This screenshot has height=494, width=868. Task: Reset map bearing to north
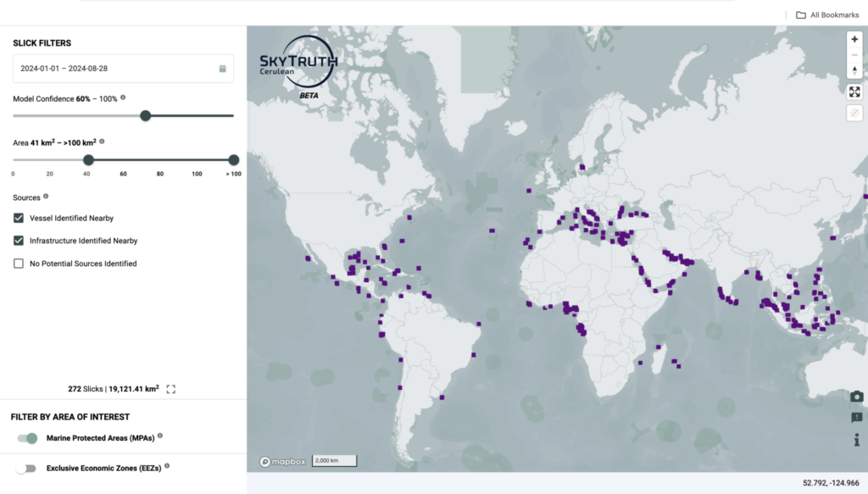pyautogui.click(x=854, y=71)
